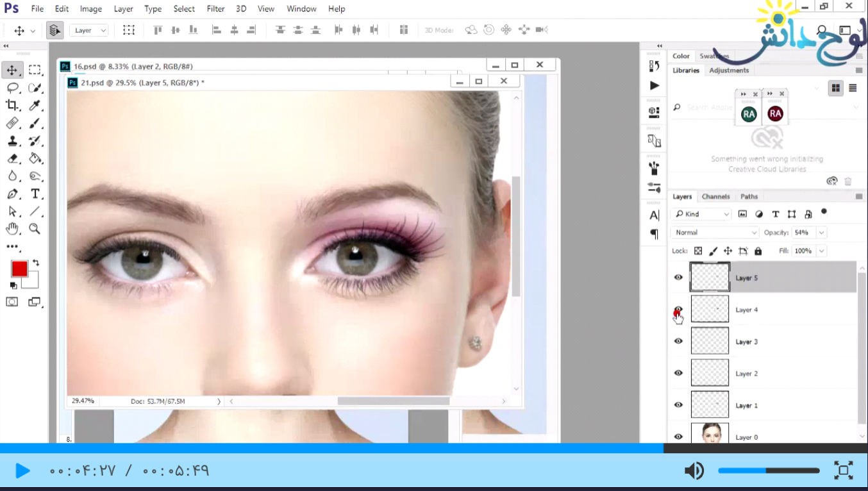Select the Paint Bucket tool
Image resolution: width=868 pixels, height=491 pixels.
pos(35,158)
